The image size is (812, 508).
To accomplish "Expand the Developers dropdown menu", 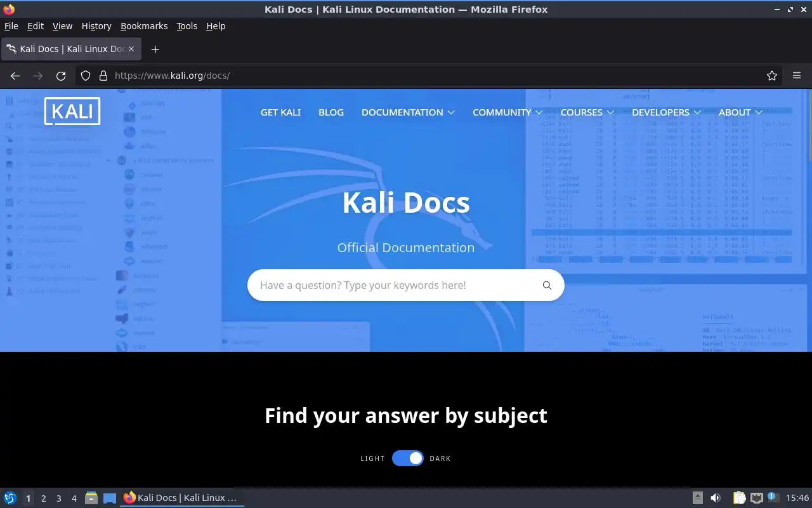I will [x=666, y=112].
